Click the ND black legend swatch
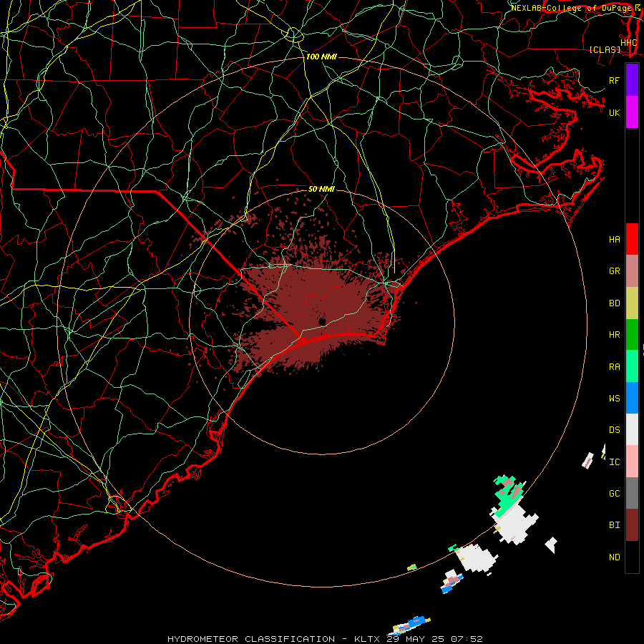Viewport: 644px width, 644px height. 632,557
